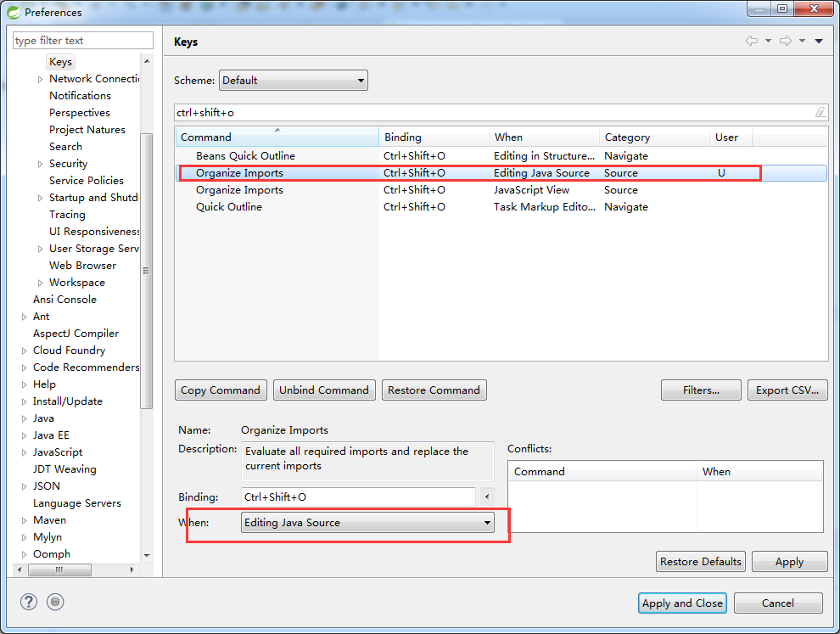The height and width of the screenshot is (634, 840).
Task: Click the Export CSV... button
Action: pyautogui.click(x=787, y=390)
